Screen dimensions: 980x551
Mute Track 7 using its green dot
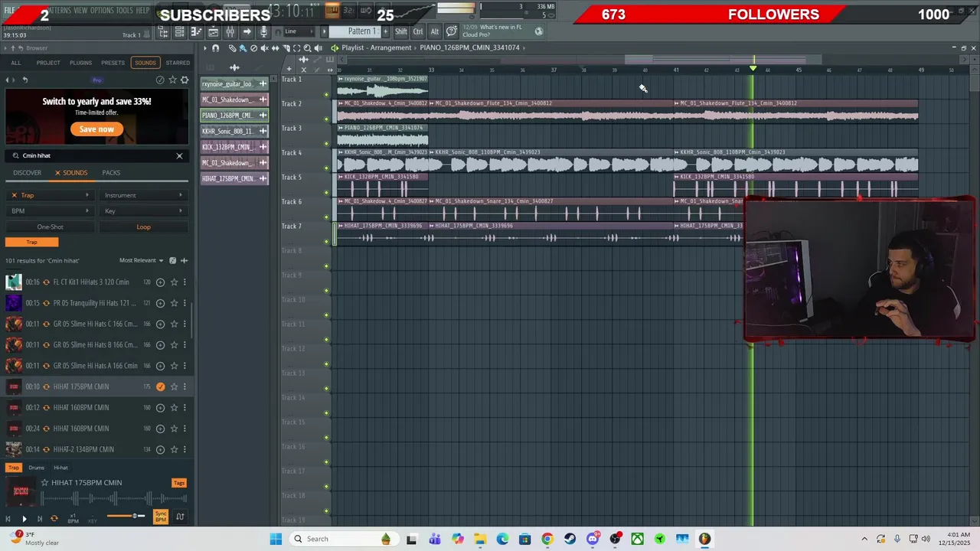(x=327, y=242)
